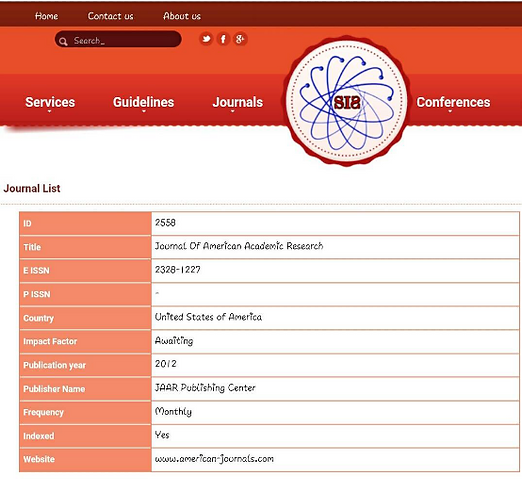Select E ISSN value 2328-1227
The image size is (522, 479).
click(x=178, y=270)
